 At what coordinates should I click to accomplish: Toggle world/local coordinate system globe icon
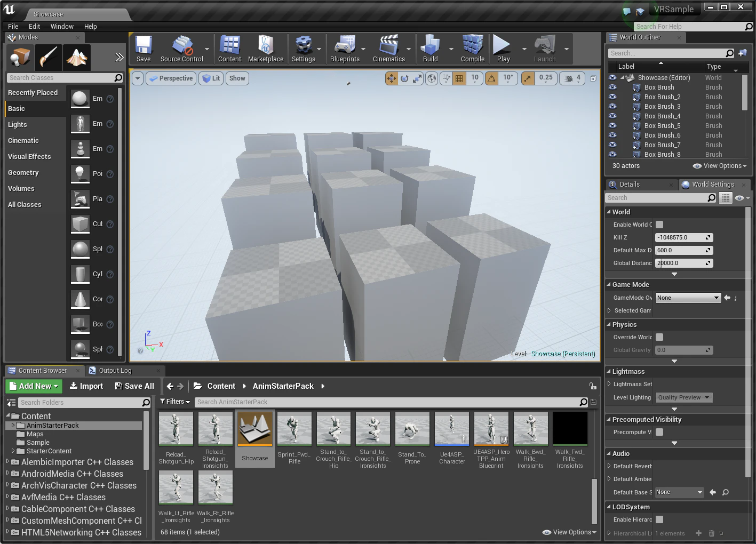click(432, 78)
